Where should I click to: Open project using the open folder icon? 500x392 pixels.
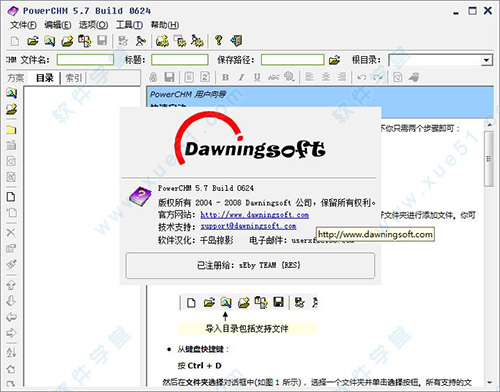click(x=33, y=41)
